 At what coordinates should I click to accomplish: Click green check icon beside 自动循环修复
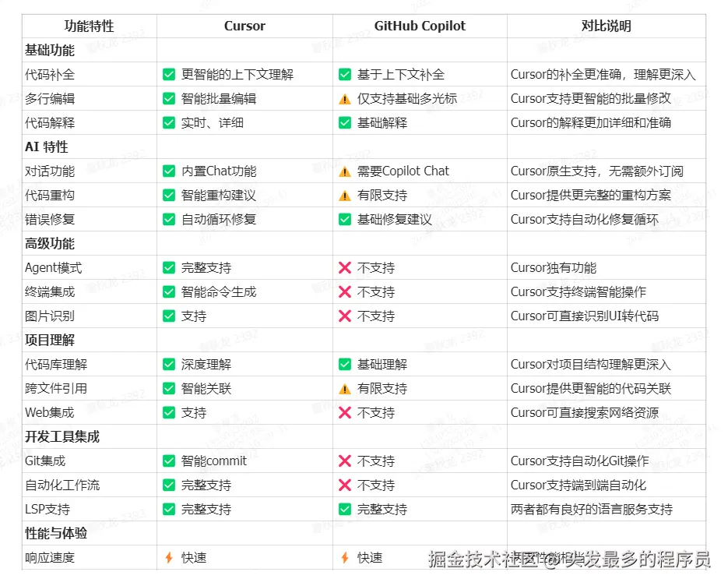169,219
